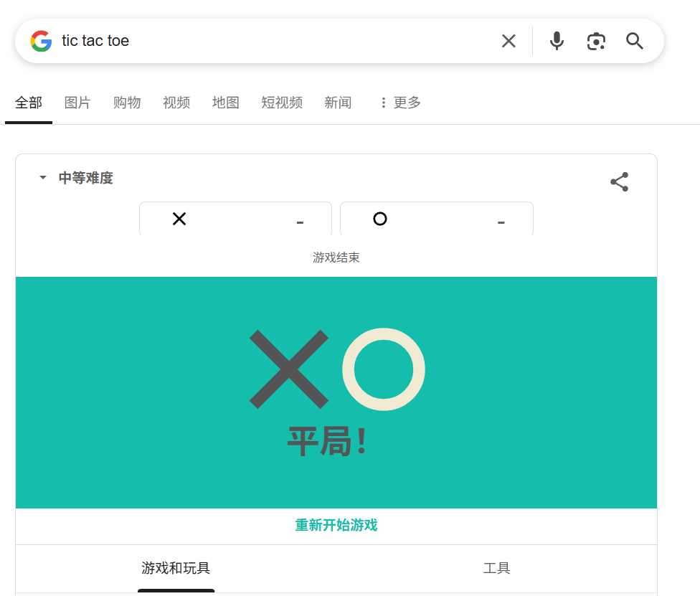Screen dimensions: 700x596
Task: Open Google Lens image search camera icon
Action: pyautogui.click(x=596, y=41)
